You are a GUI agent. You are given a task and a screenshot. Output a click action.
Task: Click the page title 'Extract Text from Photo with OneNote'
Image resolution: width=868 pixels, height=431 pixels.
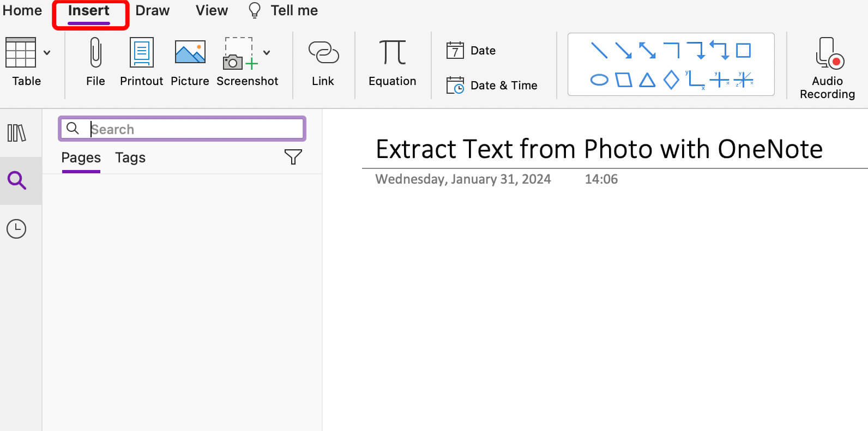[599, 149]
